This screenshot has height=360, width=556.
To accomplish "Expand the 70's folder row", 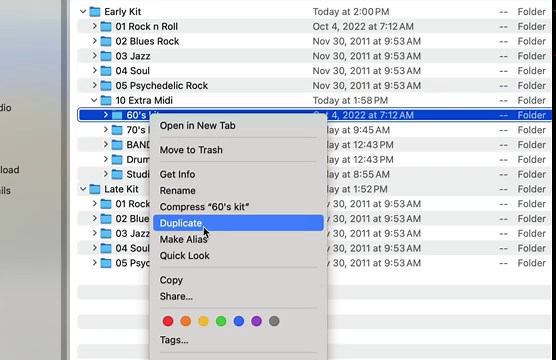I will pyautogui.click(x=106, y=130).
